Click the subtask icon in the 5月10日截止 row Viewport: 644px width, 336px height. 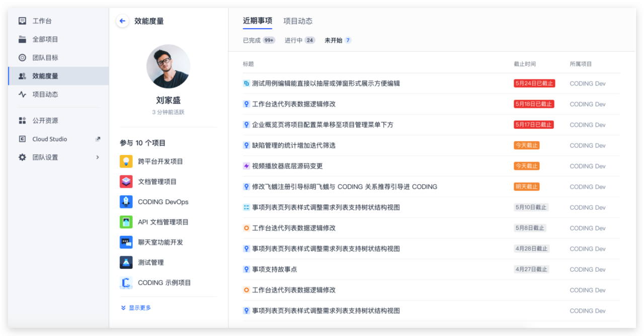[247, 207]
